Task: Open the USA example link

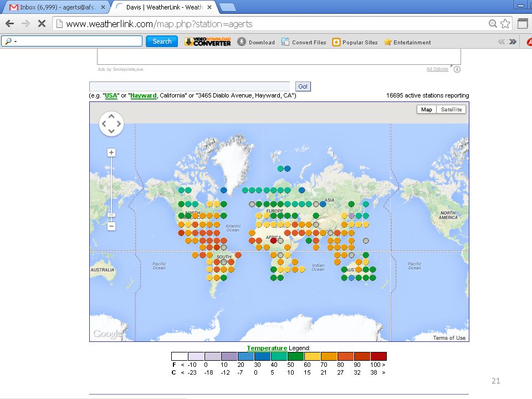Action: pyautogui.click(x=111, y=96)
